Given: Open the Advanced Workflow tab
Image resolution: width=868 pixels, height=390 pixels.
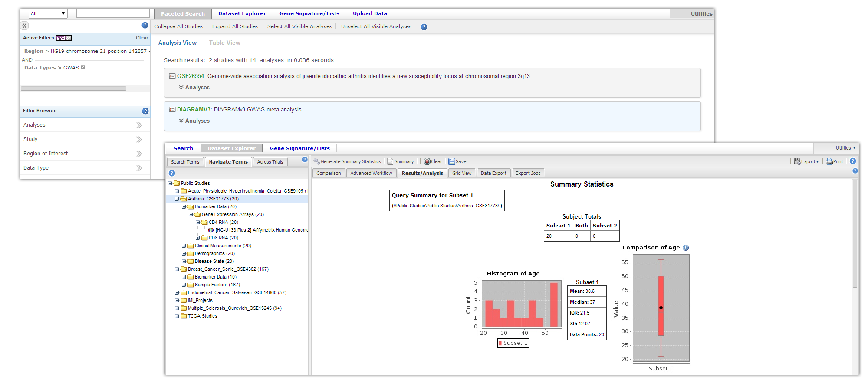Looking at the screenshot, I should pyautogui.click(x=371, y=173).
